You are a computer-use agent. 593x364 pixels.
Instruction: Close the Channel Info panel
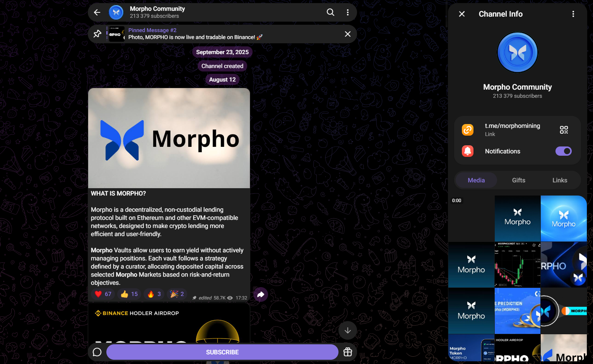click(462, 14)
